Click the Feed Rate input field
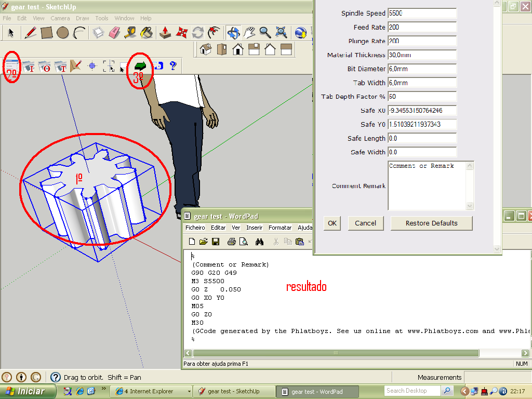 422,27
